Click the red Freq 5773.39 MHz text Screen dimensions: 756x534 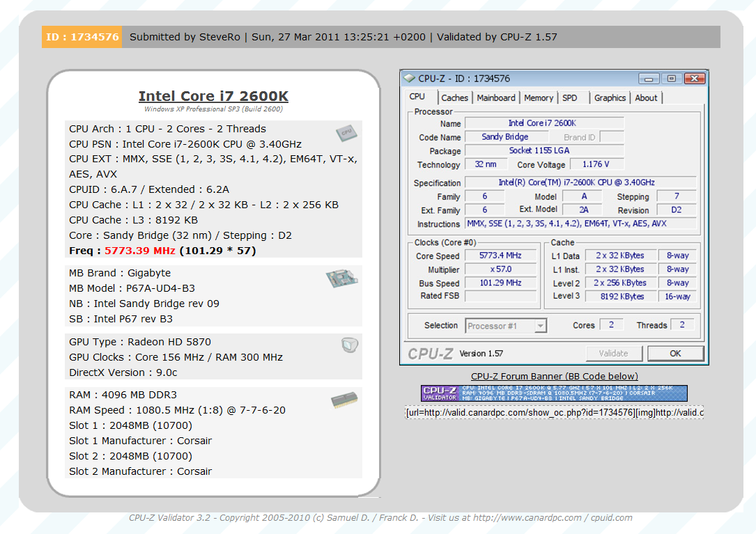click(140, 251)
